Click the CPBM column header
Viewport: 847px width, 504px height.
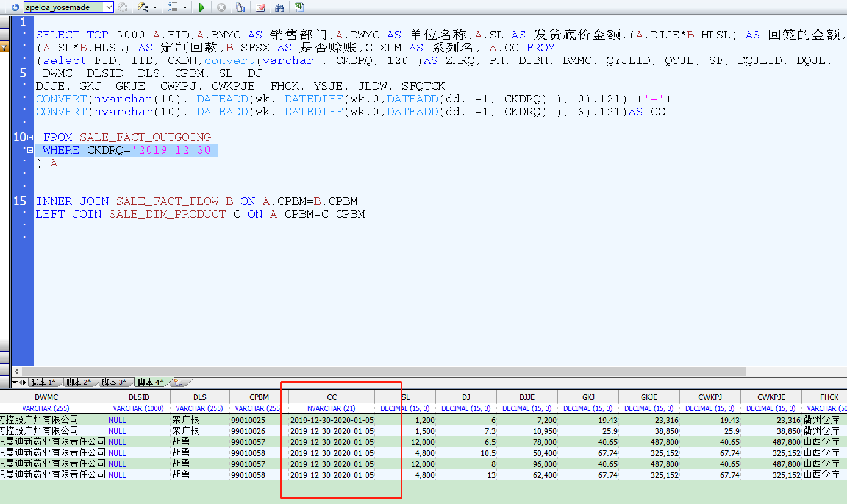259,397
